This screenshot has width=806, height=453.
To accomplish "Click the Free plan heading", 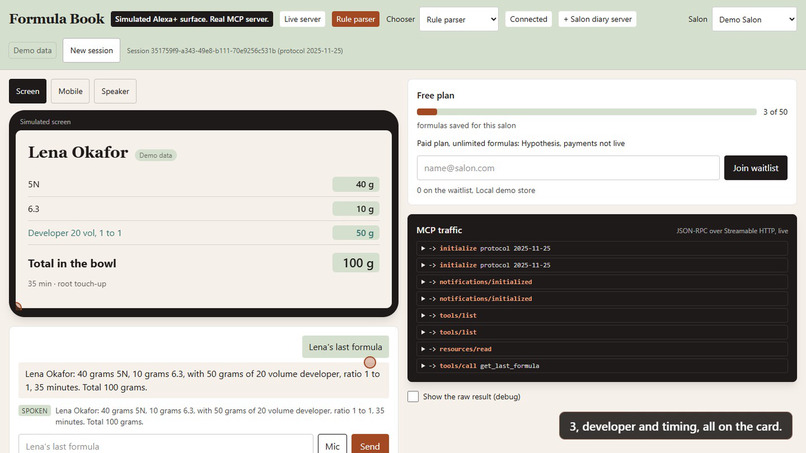I will pos(435,95).
